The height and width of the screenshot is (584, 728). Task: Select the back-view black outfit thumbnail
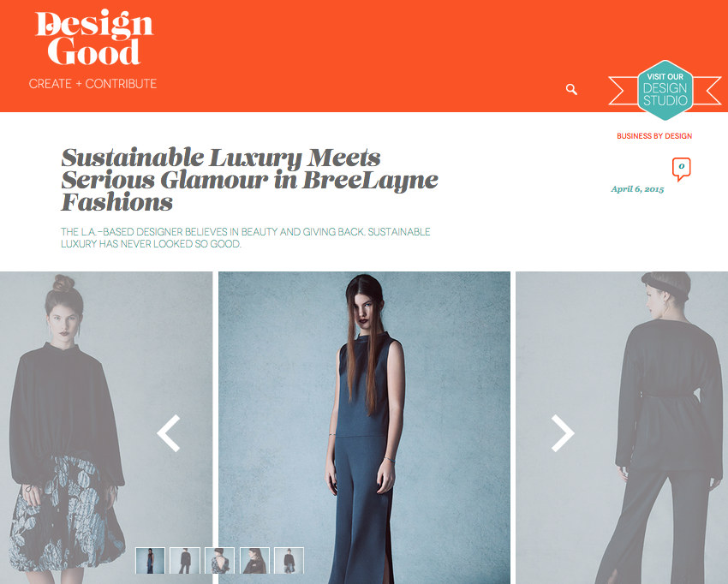click(185, 560)
